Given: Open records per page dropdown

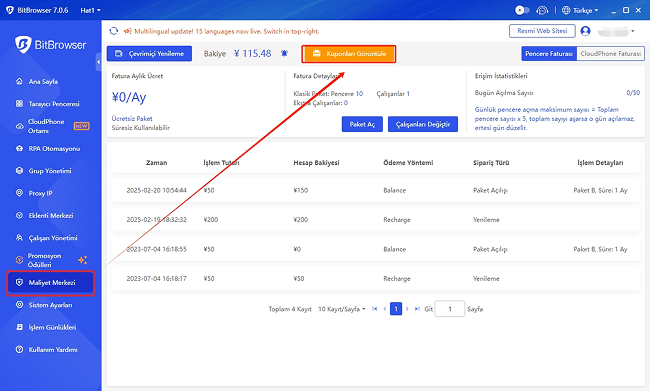Looking at the screenshot, I should point(342,309).
